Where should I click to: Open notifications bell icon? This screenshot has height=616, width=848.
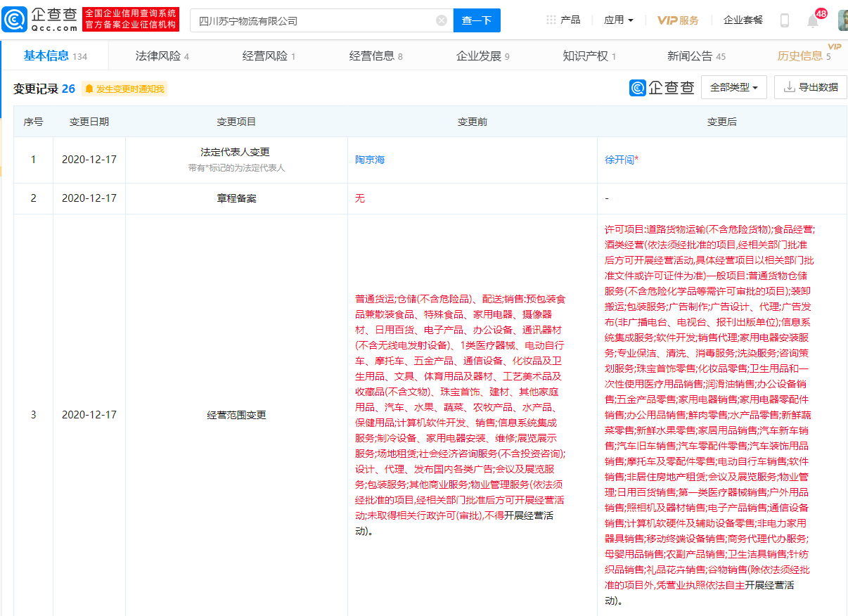(x=813, y=21)
